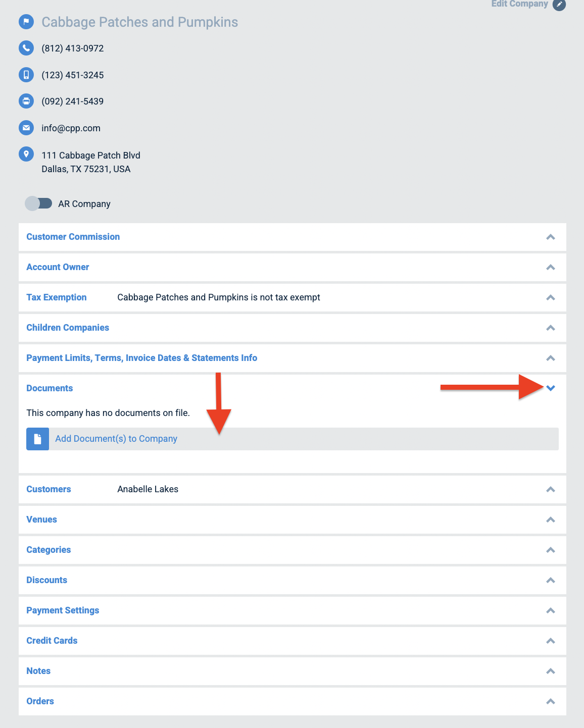Click the fax printer icon for (092) 241-5439
The image size is (584, 728).
tap(26, 101)
